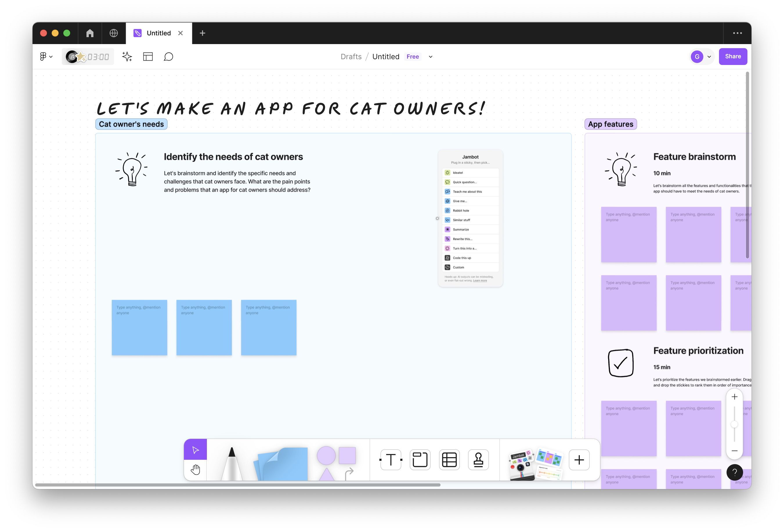Select the hand tool
The width and height of the screenshot is (784, 532).
tap(195, 470)
